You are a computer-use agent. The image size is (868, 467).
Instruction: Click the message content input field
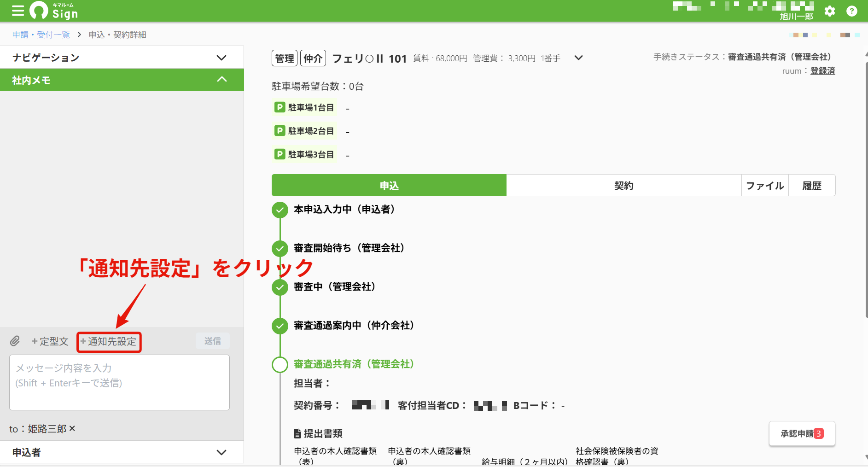point(119,382)
